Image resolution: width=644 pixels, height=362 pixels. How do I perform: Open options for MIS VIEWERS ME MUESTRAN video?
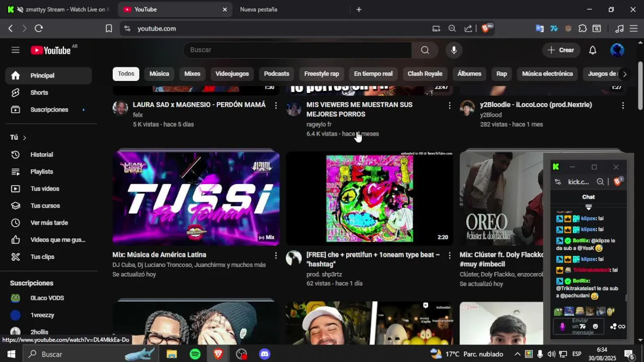(x=449, y=105)
